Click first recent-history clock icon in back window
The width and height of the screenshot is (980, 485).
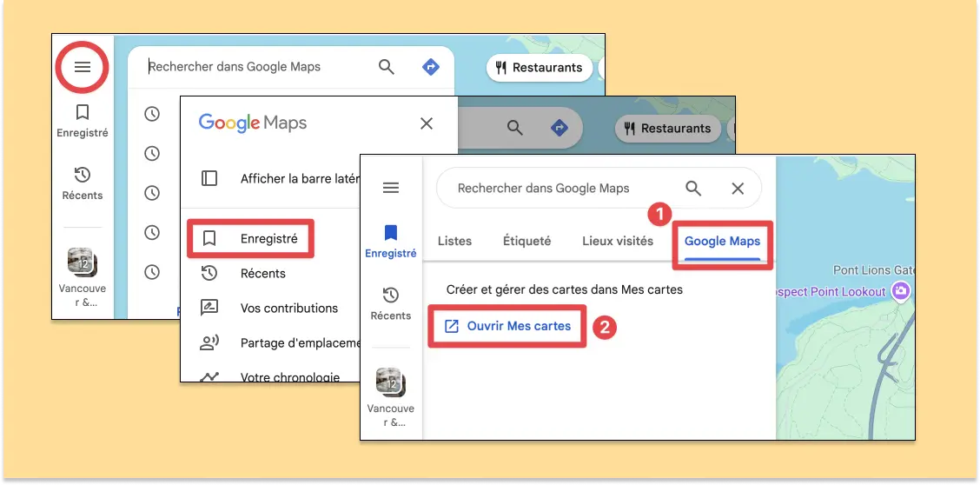[152, 114]
